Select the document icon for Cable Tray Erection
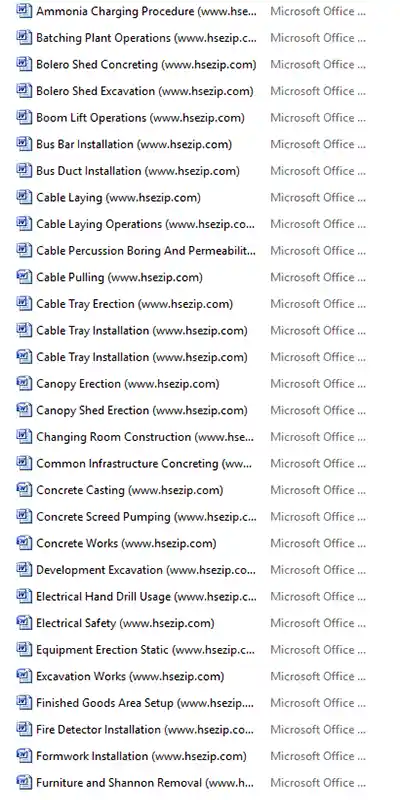Screen dimensions: 400x800 click(x=24, y=303)
